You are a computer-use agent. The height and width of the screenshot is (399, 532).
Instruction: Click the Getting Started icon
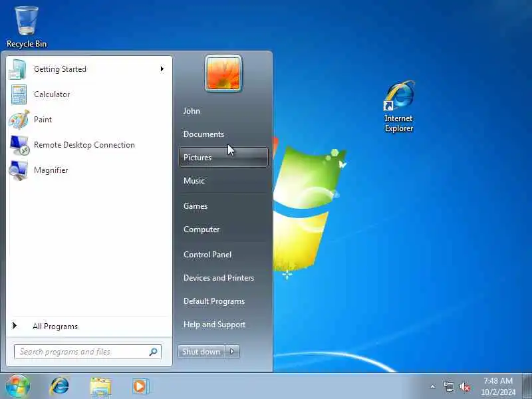(18, 69)
